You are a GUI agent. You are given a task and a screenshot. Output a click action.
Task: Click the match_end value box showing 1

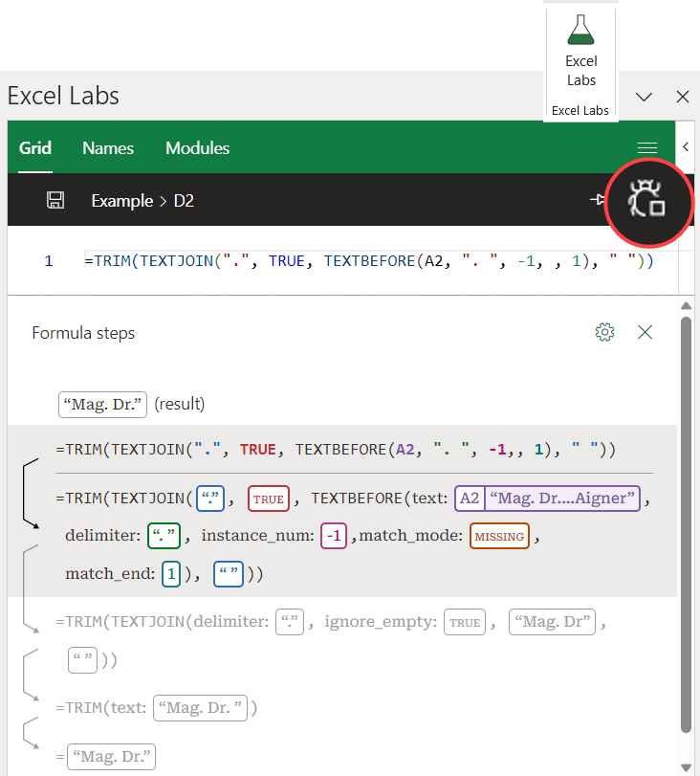pos(170,574)
